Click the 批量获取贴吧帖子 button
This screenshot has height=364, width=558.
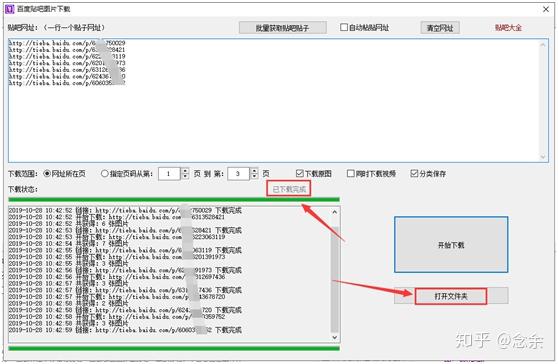(x=283, y=28)
